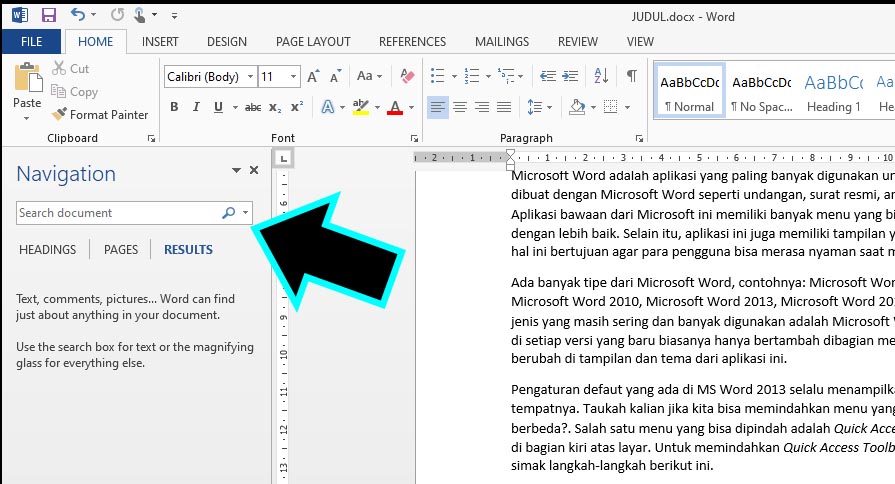Image resolution: width=895 pixels, height=484 pixels.
Task: Toggle Bold formatting
Action: [x=174, y=107]
